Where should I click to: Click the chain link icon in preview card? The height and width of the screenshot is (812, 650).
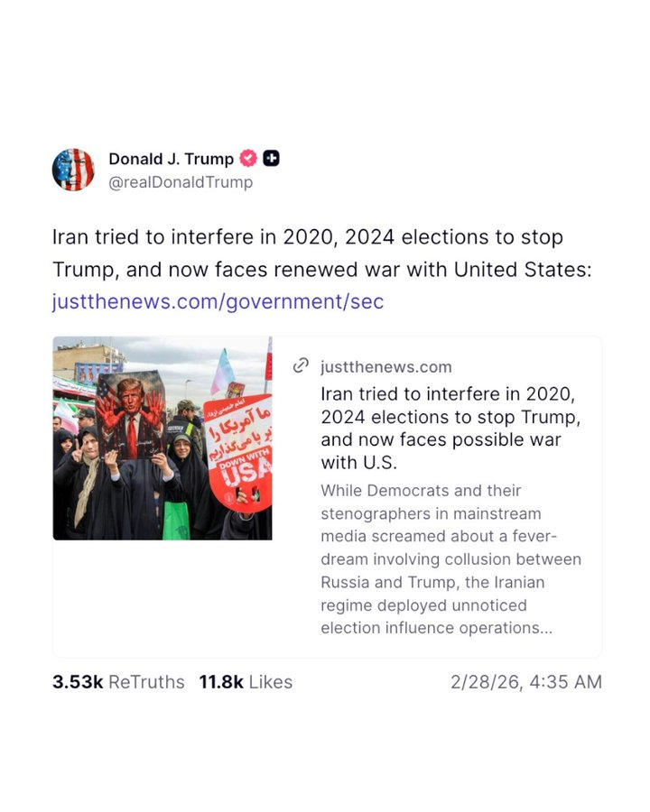point(302,366)
